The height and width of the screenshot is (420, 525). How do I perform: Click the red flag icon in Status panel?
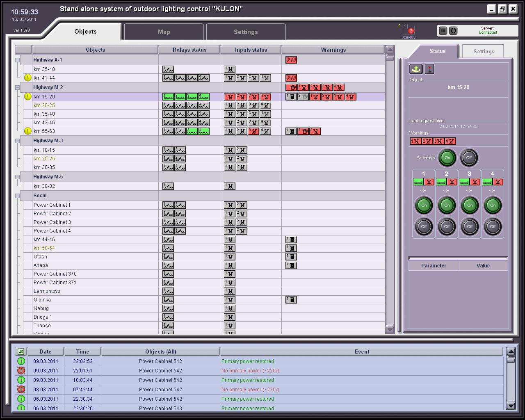click(429, 69)
